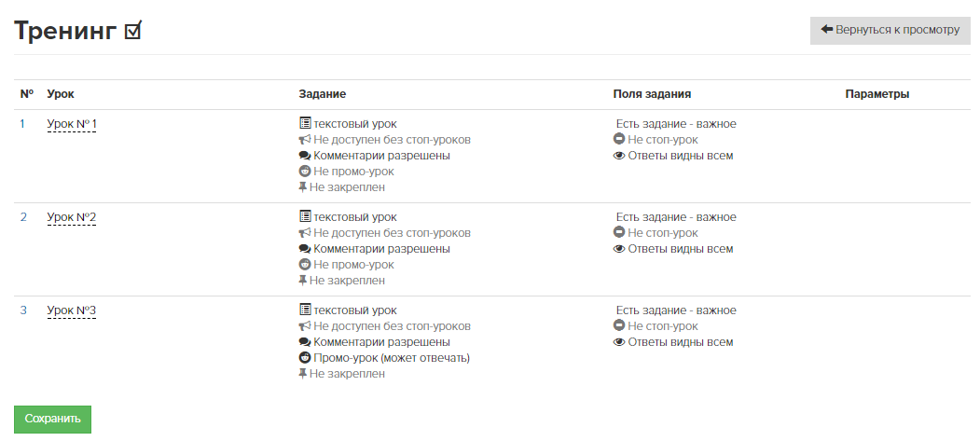
Task: Open lesson number 2 link
Action: [x=23, y=217]
